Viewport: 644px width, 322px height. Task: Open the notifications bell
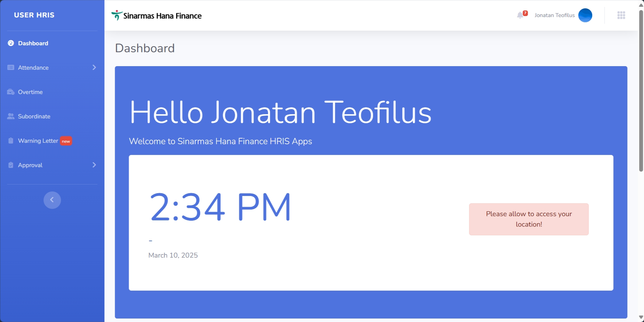coord(520,15)
